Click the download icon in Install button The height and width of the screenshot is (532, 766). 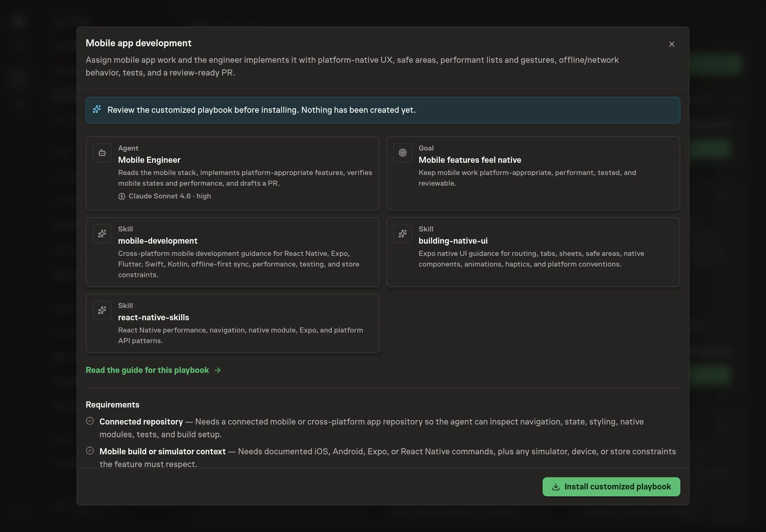pyautogui.click(x=556, y=487)
